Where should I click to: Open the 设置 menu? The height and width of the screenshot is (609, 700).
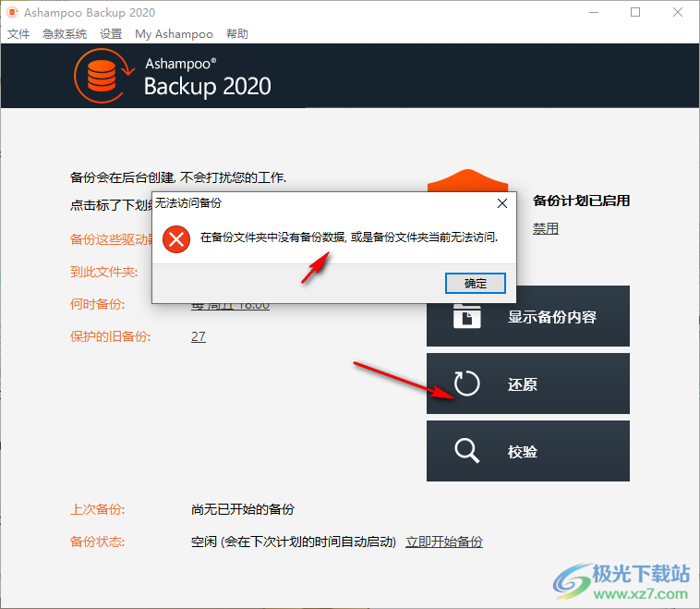pos(111,34)
